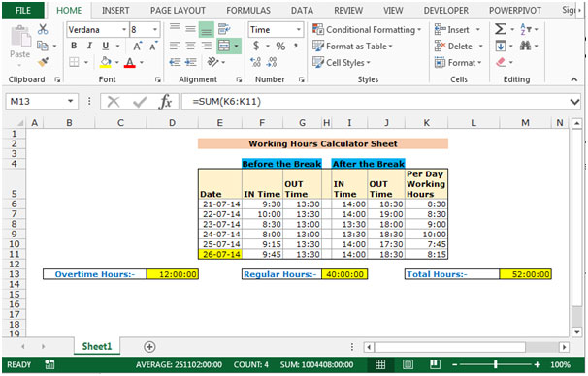Toggle bottom align button
Image resolution: width=588 pixels, height=376 pixels.
pos(207,30)
